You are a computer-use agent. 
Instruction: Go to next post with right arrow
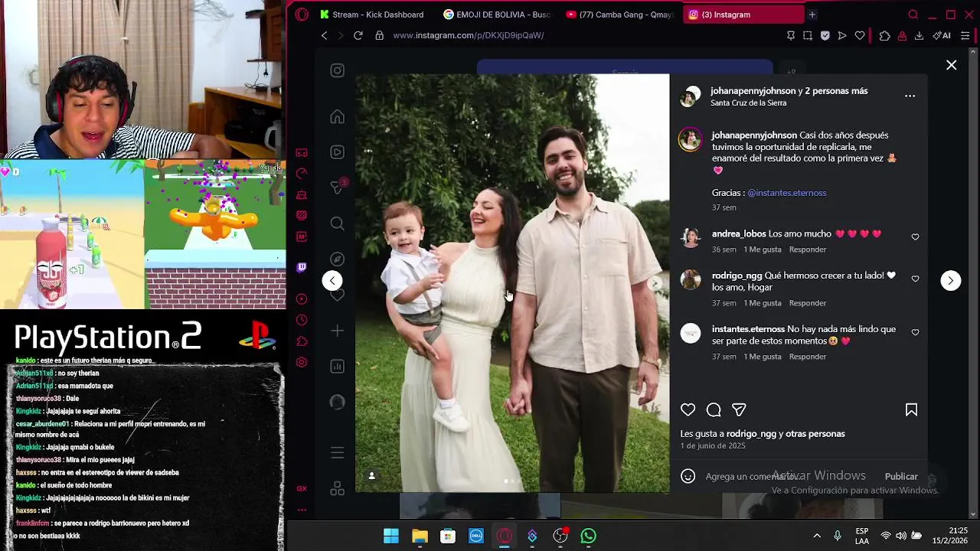(950, 281)
